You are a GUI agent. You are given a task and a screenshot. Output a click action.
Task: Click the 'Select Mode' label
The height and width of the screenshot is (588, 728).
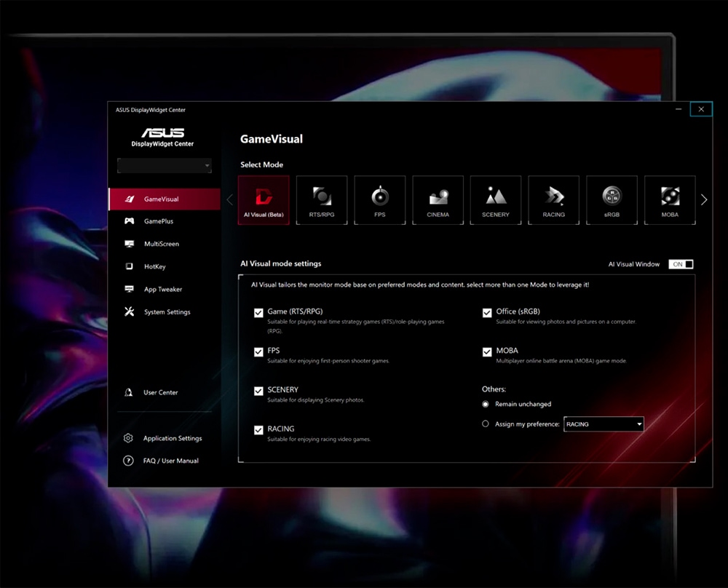tap(261, 164)
